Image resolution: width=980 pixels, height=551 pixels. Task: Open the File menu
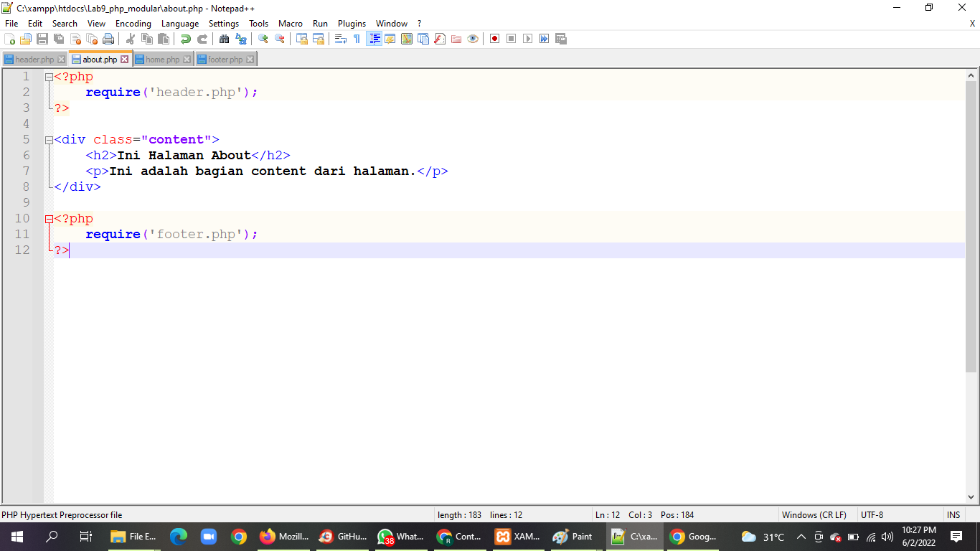tap(11, 23)
